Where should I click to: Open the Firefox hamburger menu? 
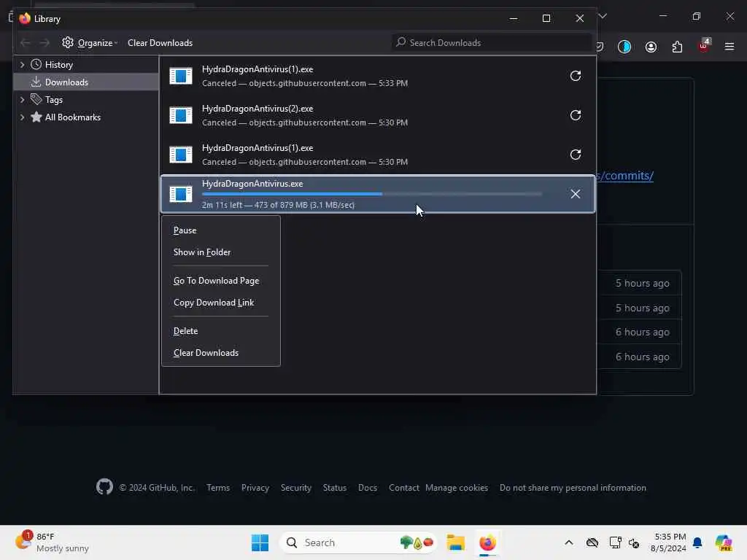[x=729, y=47]
